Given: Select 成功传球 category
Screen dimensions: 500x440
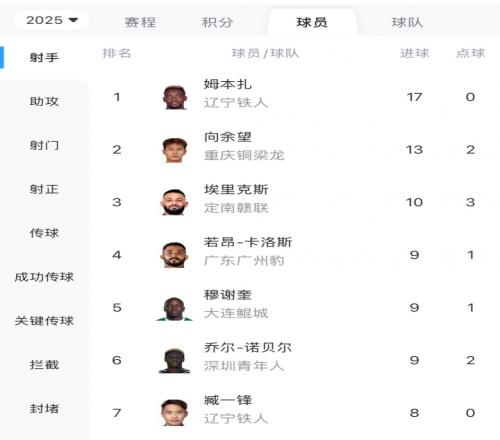Looking at the screenshot, I should pyautogui.click(x=44, y=277).
